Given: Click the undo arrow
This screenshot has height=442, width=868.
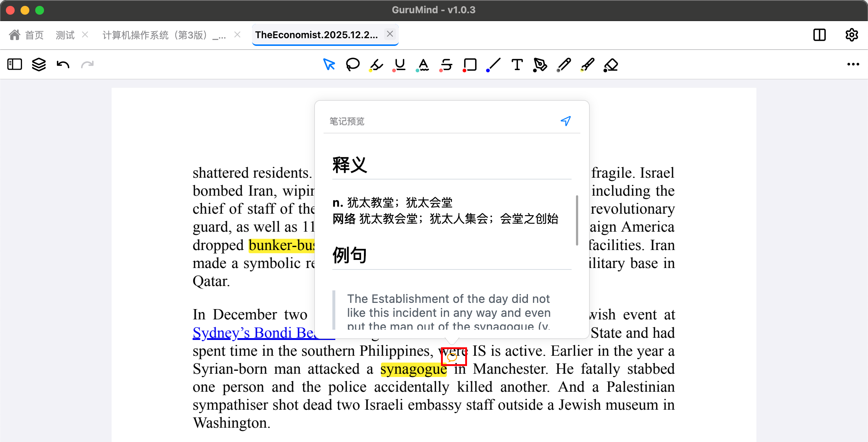Looking at the screenshot, I should click(63, 65).
